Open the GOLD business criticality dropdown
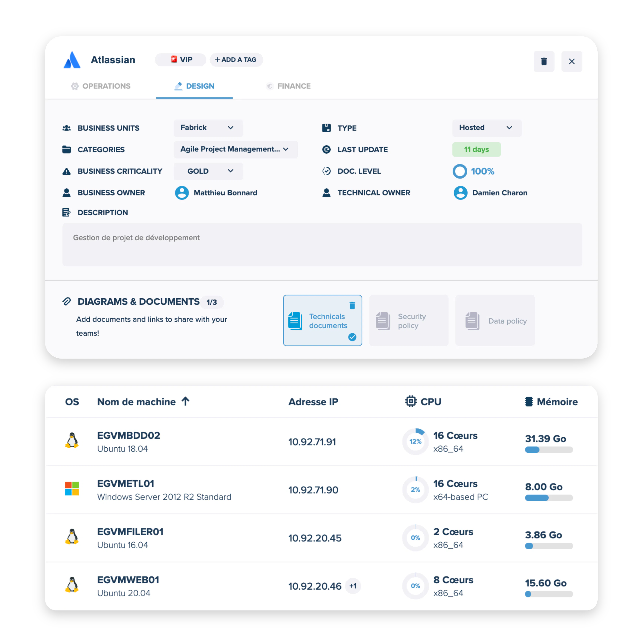The height and width of the screenshot is (644, 644). pos(208,171)
